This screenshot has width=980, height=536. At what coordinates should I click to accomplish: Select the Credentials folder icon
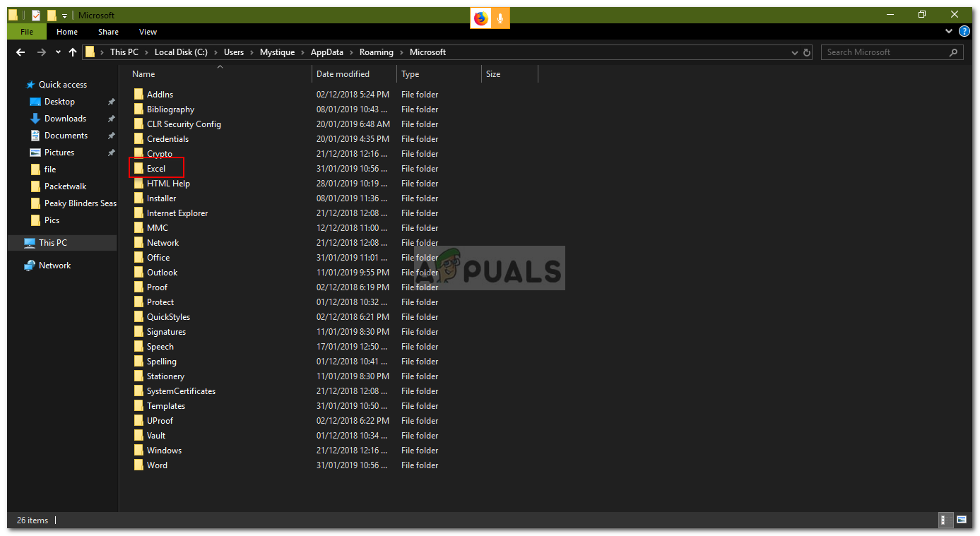pyautogui.click(x=138, y=139)
